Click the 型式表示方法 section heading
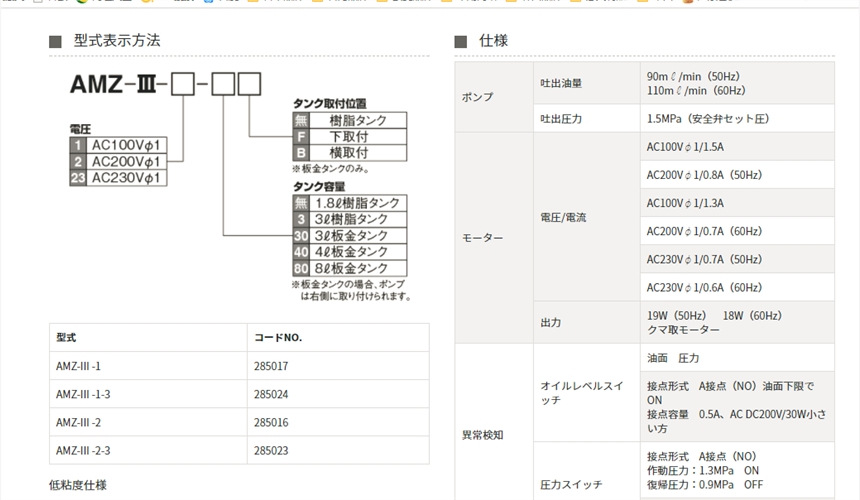This screenshot has height=500, width=860. pyautogui.click(x=117, y=41)
